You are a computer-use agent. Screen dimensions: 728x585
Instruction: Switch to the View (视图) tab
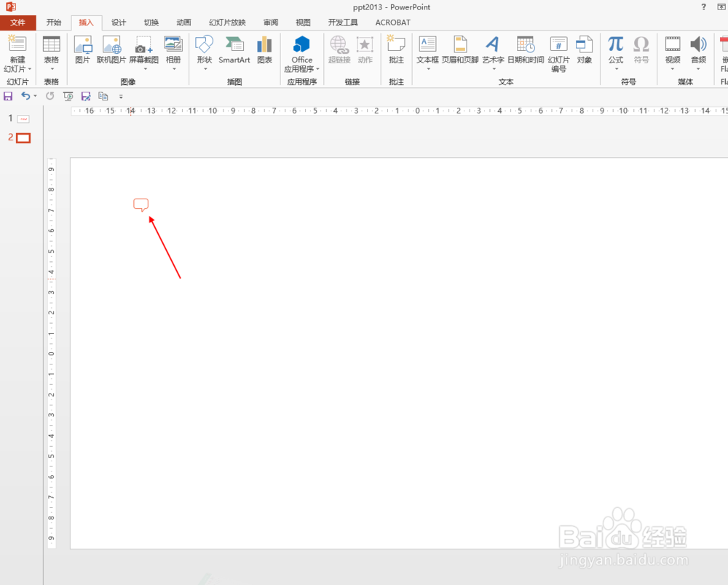(x=303, y=23)
